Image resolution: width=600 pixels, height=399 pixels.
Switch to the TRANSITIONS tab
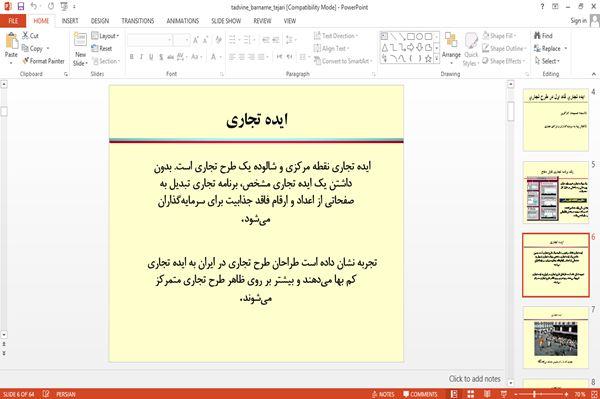[x=138, y=21]
